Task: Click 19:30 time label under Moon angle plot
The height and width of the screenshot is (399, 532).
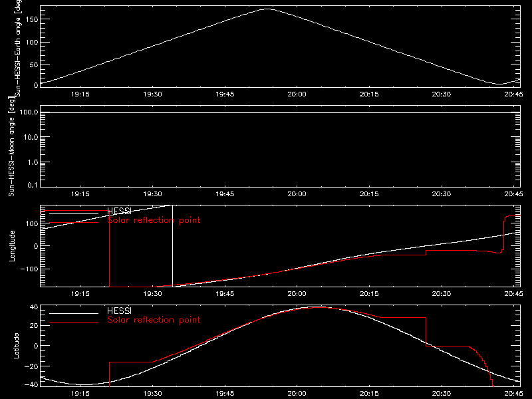Action: (153, 194)
